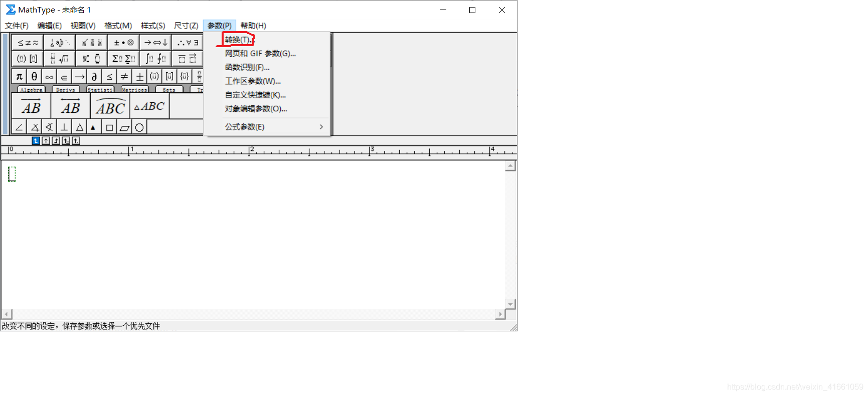The width and height of the screenshot is (868, 396).
Task: Insert parentheses template from small bar
Action: pos(154,76)
